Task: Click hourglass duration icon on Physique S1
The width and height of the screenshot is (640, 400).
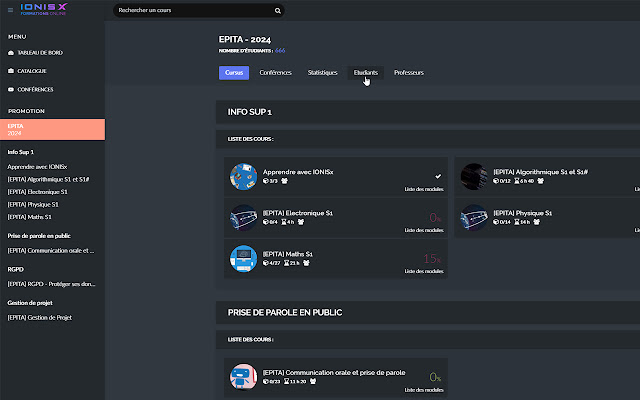Action: [x=517, y=222]
